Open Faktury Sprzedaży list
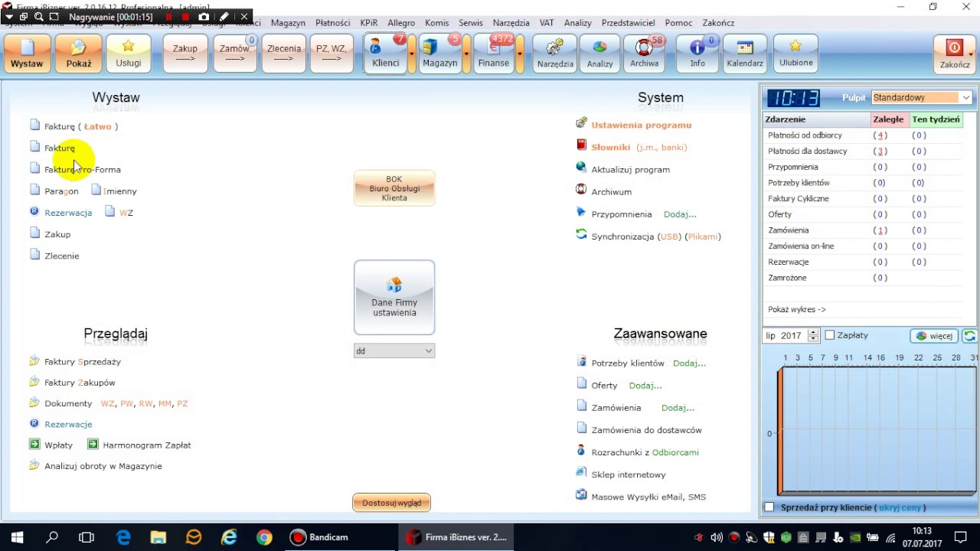Image resolution: width=980 pixels, height=551 pixels. point(83,361)
